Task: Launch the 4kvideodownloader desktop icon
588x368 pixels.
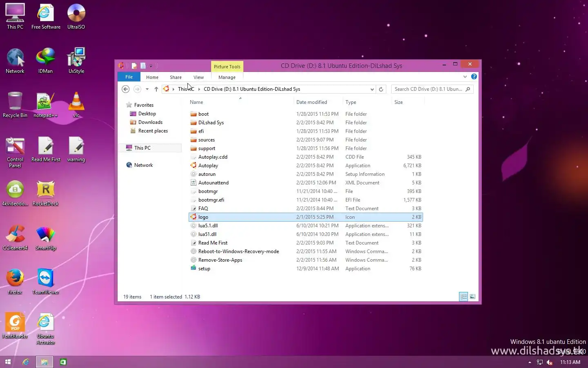Action: point(15,193)
